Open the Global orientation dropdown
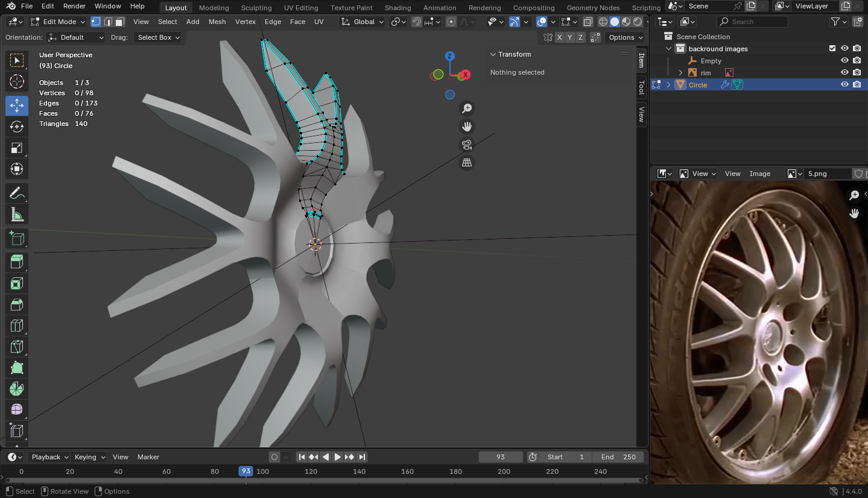The width and height of the screenshot is (868, 498). 363,22
